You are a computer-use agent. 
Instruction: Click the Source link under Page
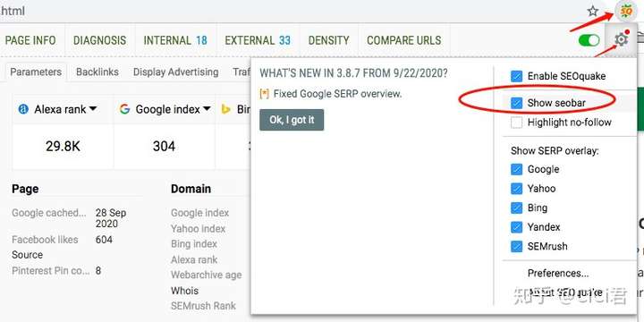pos(27,255)
